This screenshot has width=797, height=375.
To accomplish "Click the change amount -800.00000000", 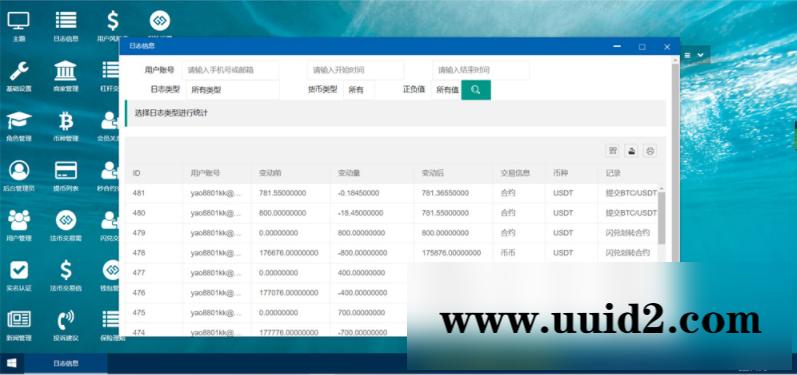I will pos(362,253).
